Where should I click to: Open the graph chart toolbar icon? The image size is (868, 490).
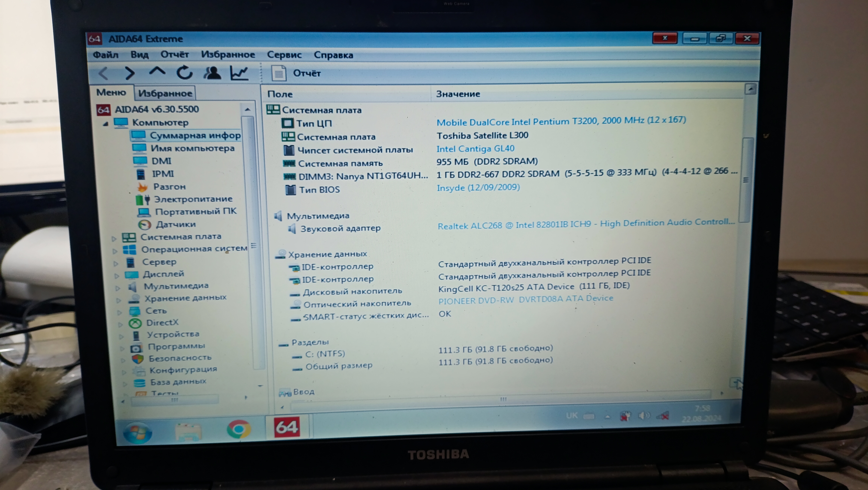[x=239, y=73]
